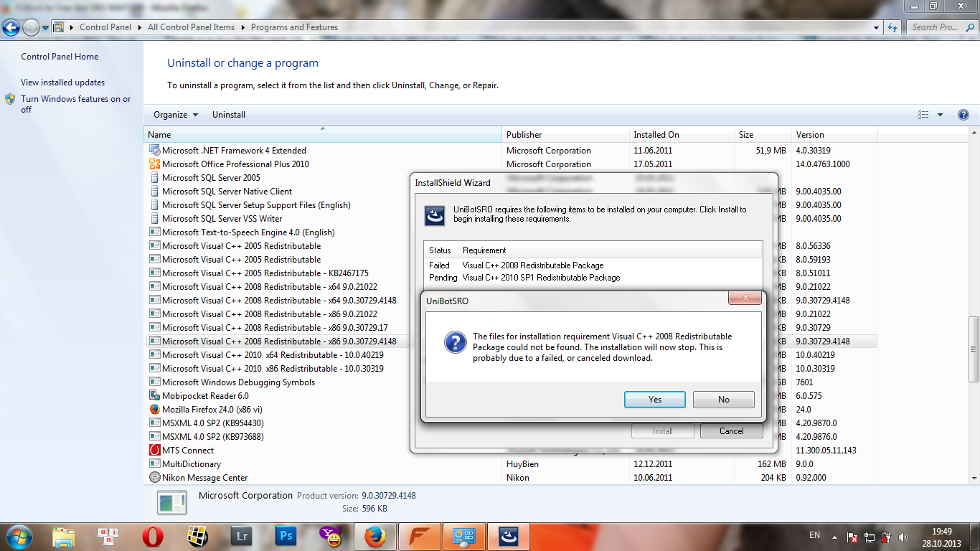Click EN language indicator in tray

[814, 535]
